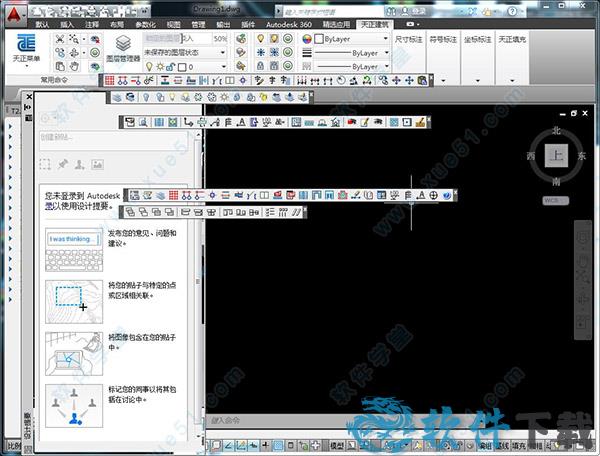Image resolution: width=600 pixels, height=456 pixels.
Task: Open the AutoCAD application menu logo
Action: [14, 15]
